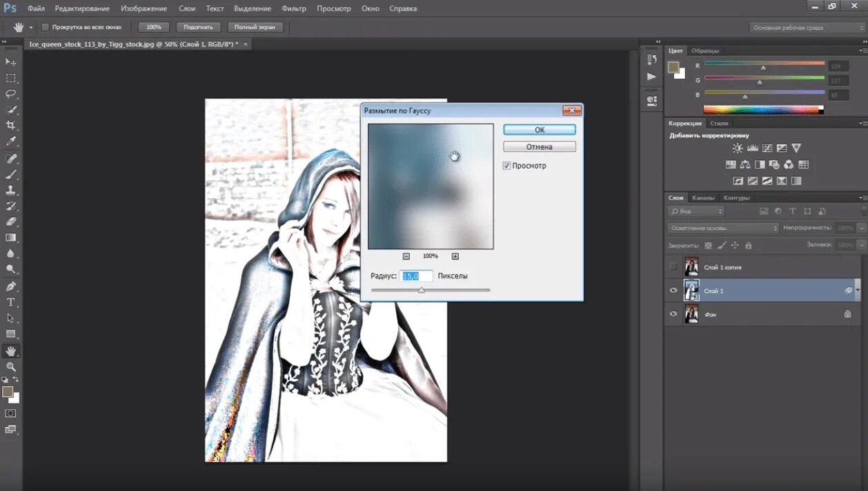The image size is (868, 491).
Task: Add Levels adjustment icon
Action: coord(753,148)
